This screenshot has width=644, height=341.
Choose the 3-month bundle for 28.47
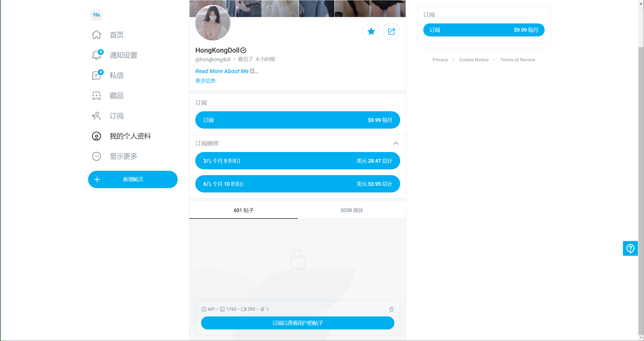pos(298,161)
